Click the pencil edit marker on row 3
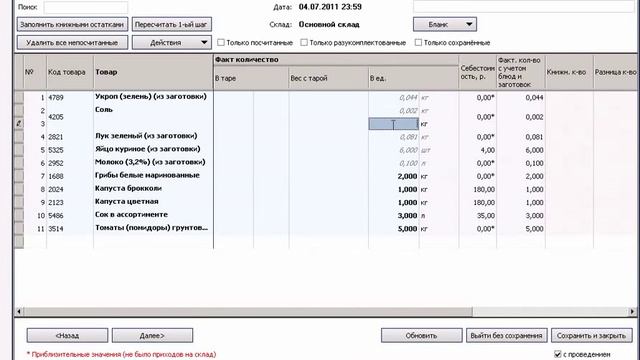 tap(19, 123)
